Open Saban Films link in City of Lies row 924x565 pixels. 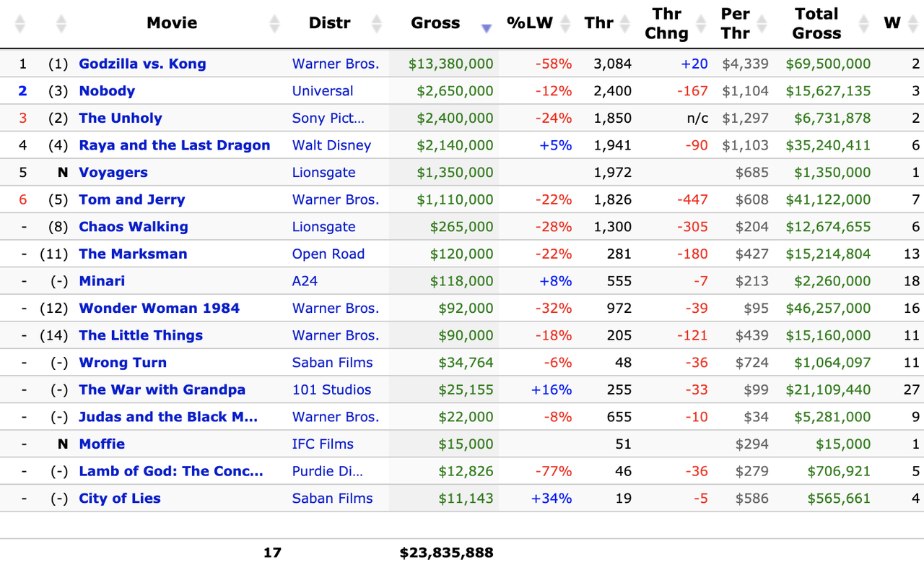click(333, 499)
